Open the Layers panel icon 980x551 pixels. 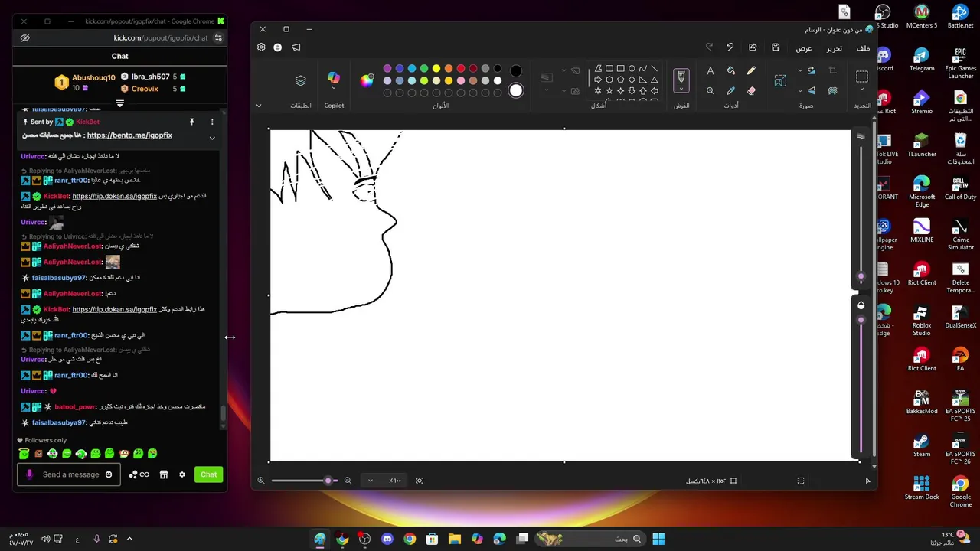[300, 80]
